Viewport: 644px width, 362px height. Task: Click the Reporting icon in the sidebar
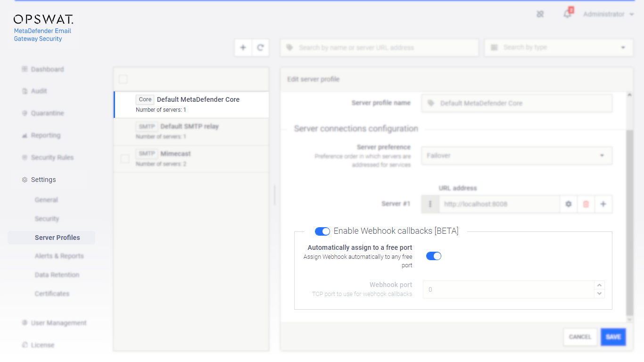tap(25, 135)
